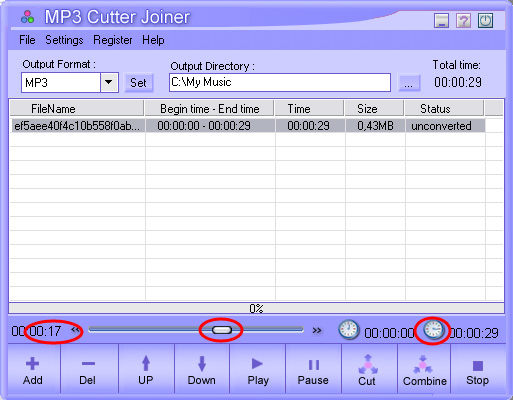Open the Register menu

coord(113,40)
